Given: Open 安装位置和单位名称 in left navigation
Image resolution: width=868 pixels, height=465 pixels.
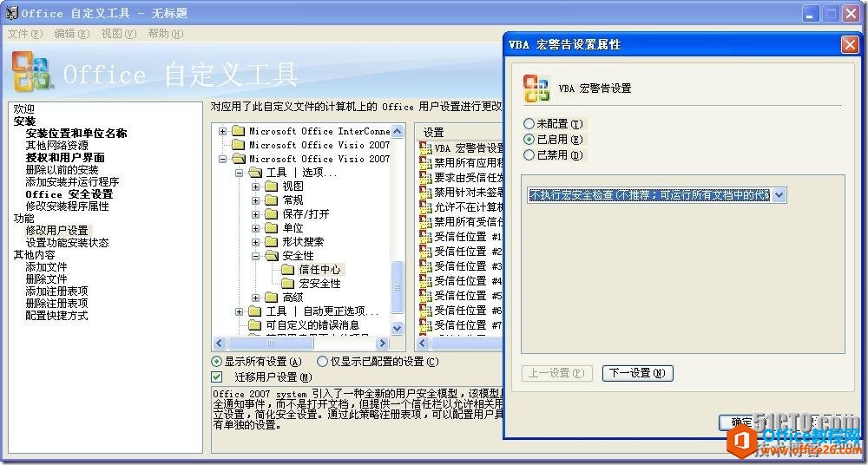Looking at the screenshot, I should [x=76, y=134].
